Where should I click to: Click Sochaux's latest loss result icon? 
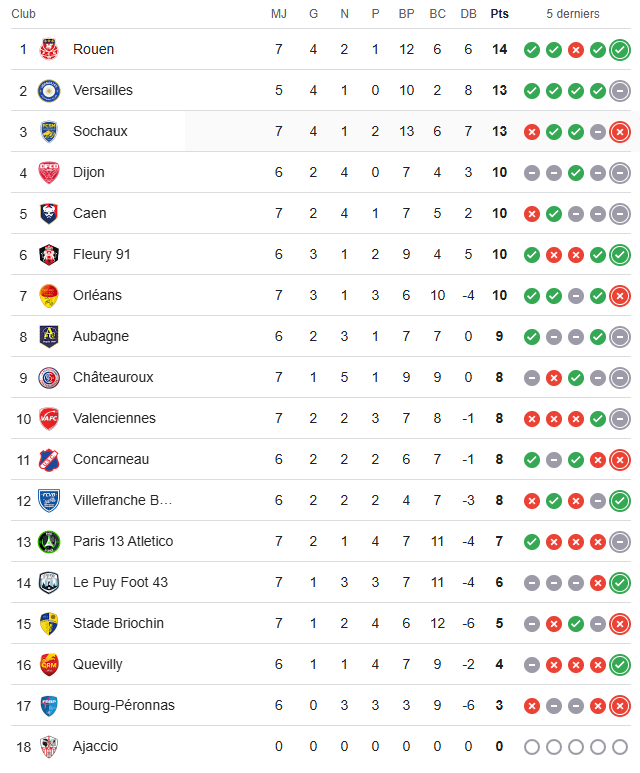tap(620, 131)
